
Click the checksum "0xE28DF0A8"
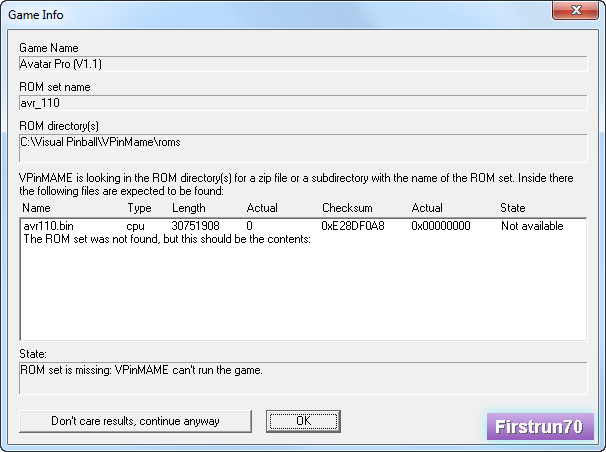pos(353,226)
